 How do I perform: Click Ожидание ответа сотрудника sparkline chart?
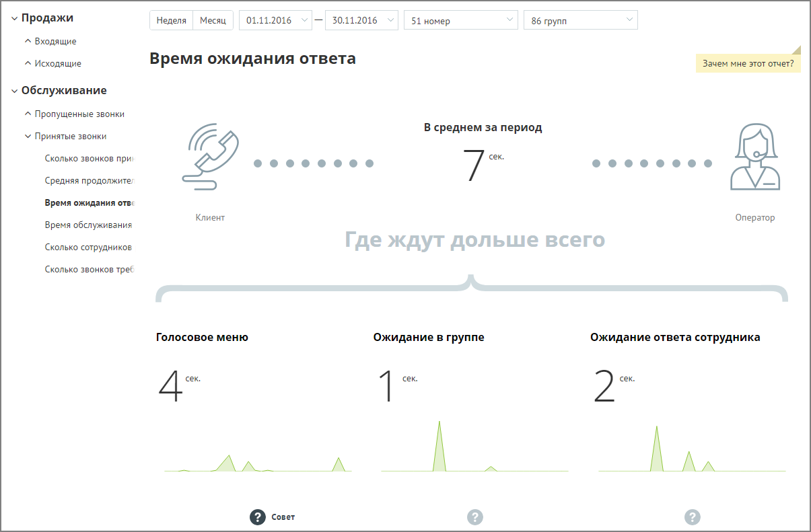(693, 448)
